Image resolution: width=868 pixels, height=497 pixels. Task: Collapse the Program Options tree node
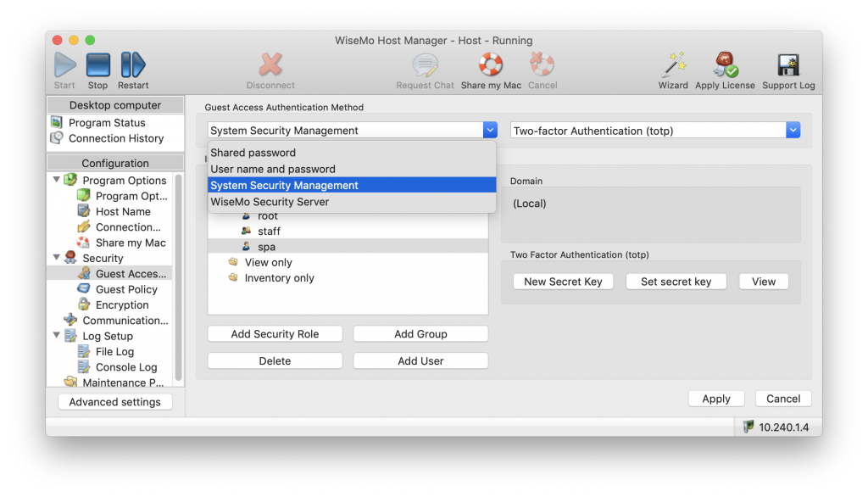[x=57, y=181]
